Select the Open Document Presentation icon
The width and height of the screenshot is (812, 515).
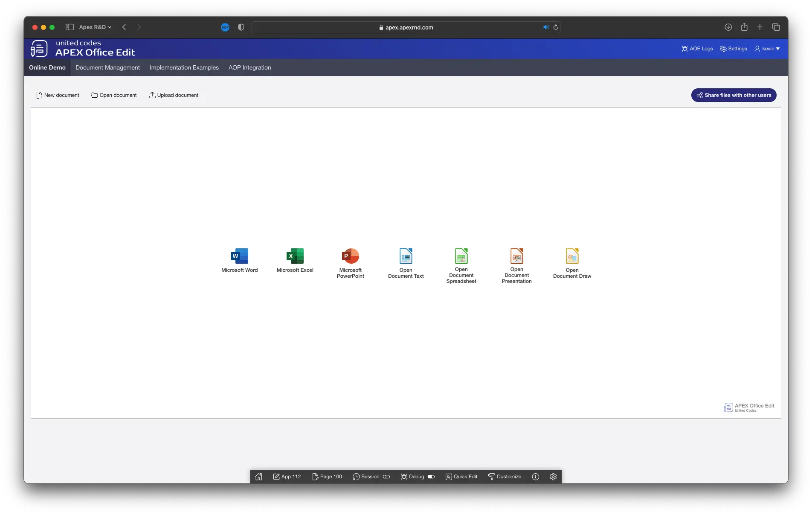pos(516,256)
